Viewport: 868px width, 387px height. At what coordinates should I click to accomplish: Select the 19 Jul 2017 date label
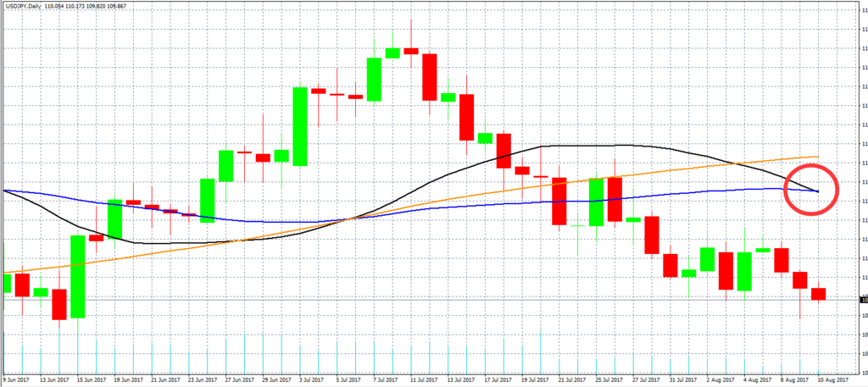point(536,380)
